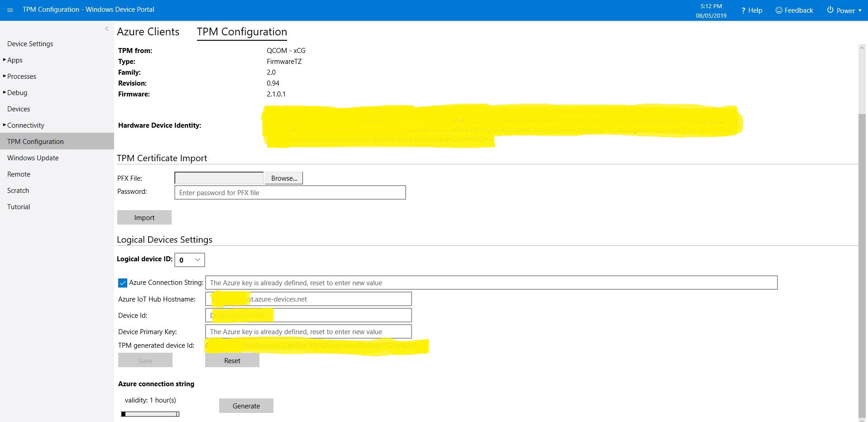This screenshot has height=422, width=868.
Task: Expand the Debug sidebar section
Action: click(5, 92)
